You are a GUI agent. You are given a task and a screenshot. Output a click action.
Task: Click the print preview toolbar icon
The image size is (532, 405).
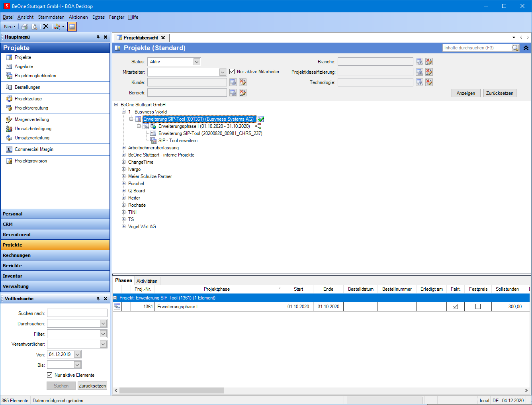[x=35, y=27]
